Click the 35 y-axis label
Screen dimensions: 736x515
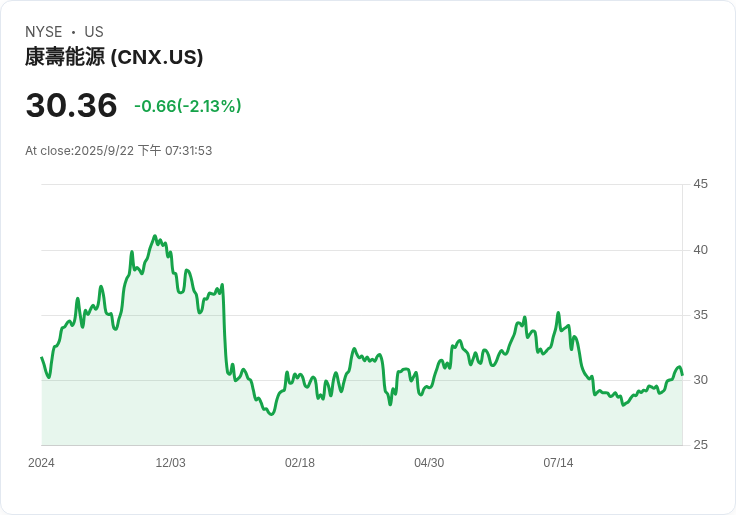[700, 315]
